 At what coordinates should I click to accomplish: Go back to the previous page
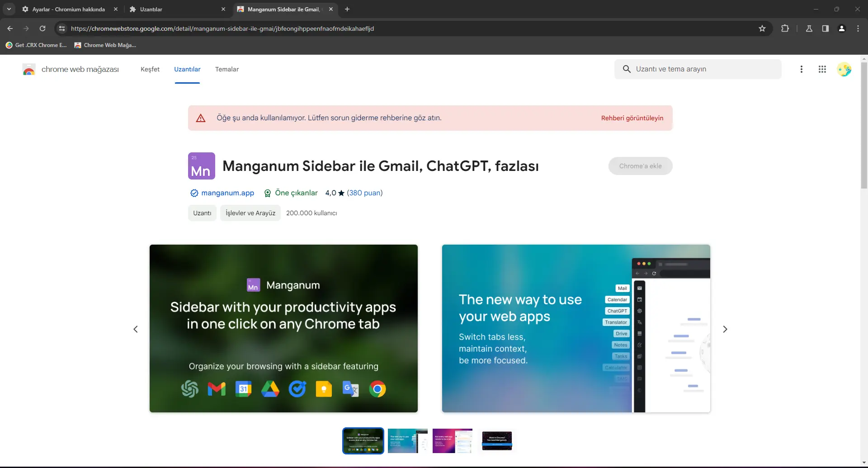(x=10, y=28)
